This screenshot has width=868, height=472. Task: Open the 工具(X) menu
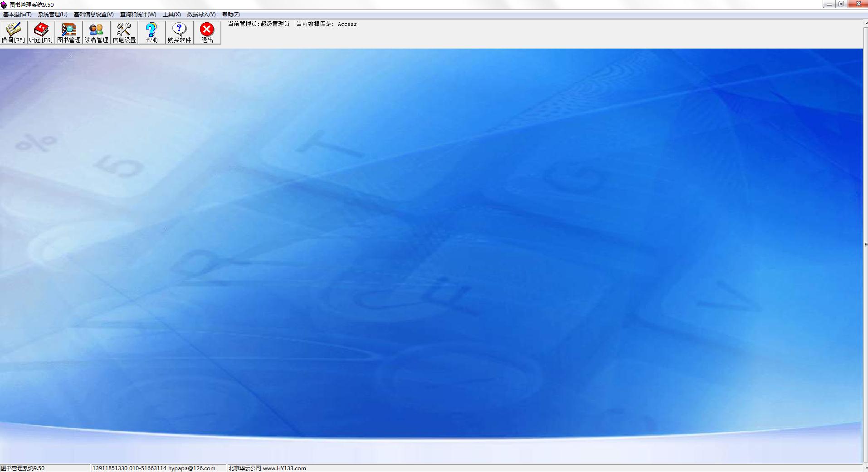[172, 15]
